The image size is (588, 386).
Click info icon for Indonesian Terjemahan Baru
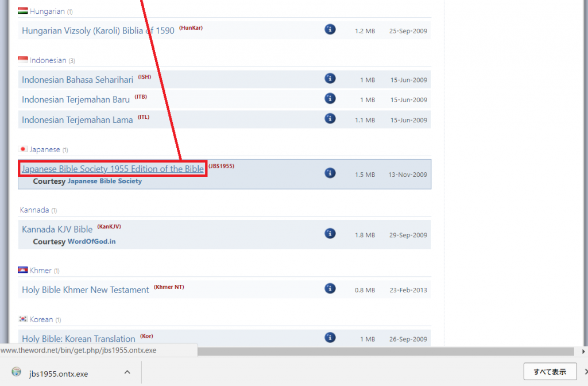330,98
